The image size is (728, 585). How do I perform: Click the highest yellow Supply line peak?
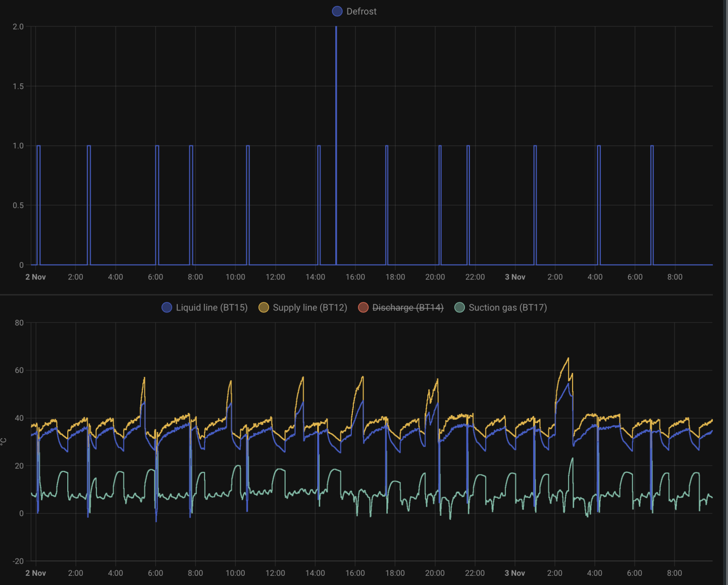(568, 359)
